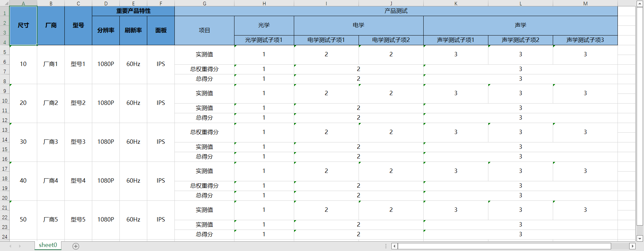The image size is (644, 251).
Task: Select column K header
Action: click(x=456, y=3)
